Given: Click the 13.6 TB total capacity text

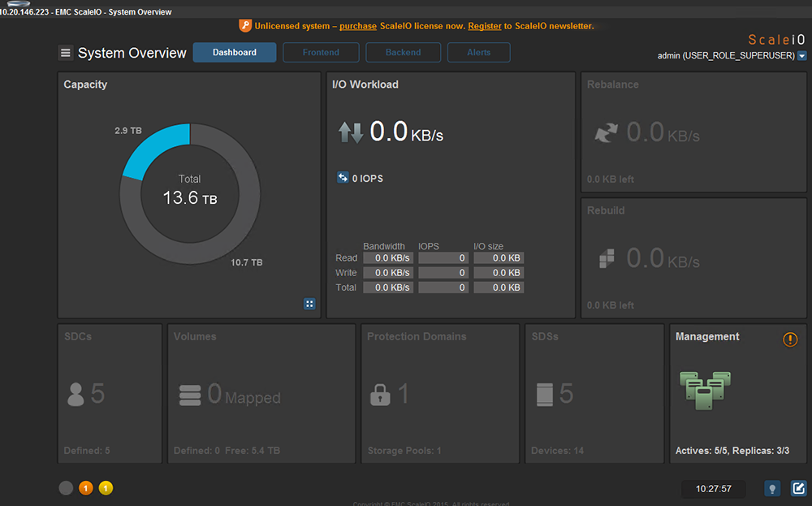Looking at the screenshot, I should (190, 198).
